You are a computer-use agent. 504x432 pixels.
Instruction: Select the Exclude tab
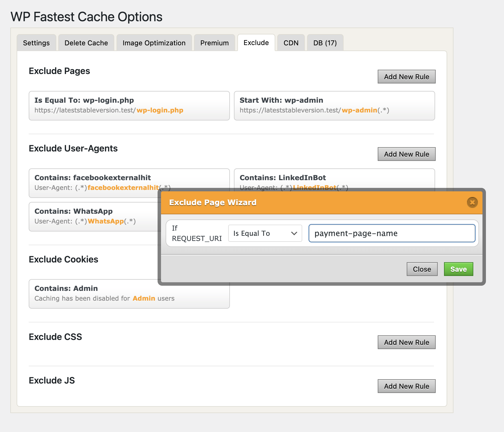click(x=256, y=43)
